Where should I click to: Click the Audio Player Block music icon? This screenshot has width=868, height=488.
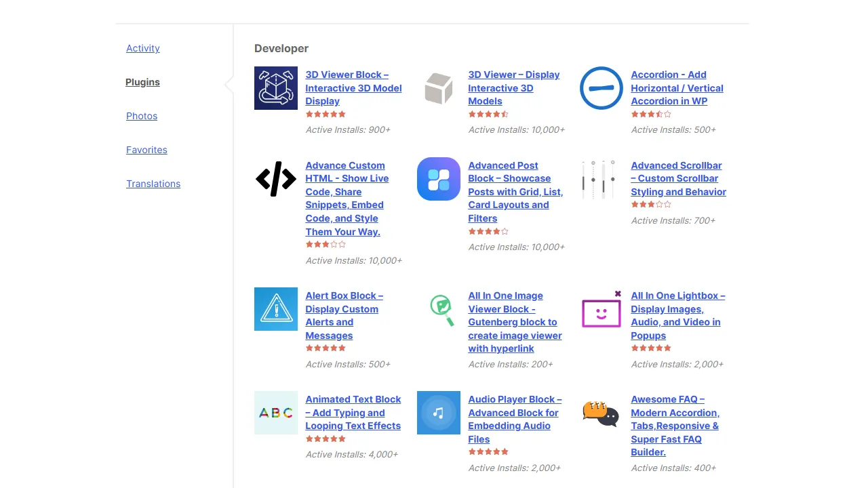[x=438, y=412]
